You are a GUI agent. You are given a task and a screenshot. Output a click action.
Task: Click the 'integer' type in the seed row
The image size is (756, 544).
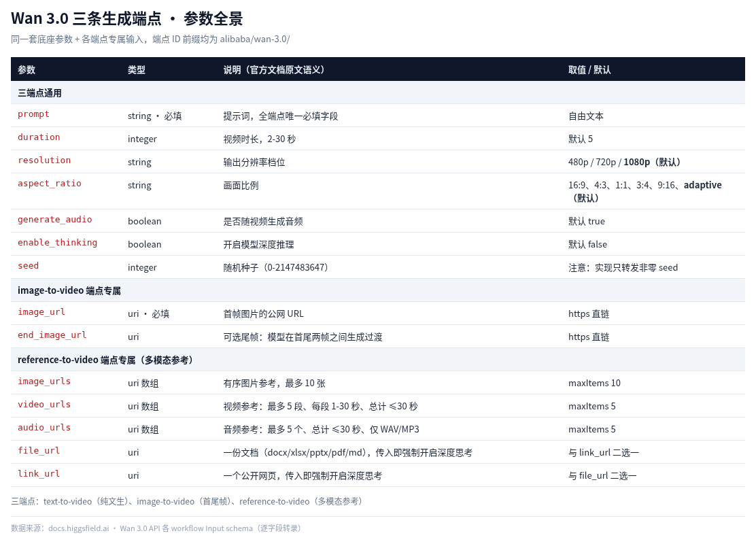(142, 268)
